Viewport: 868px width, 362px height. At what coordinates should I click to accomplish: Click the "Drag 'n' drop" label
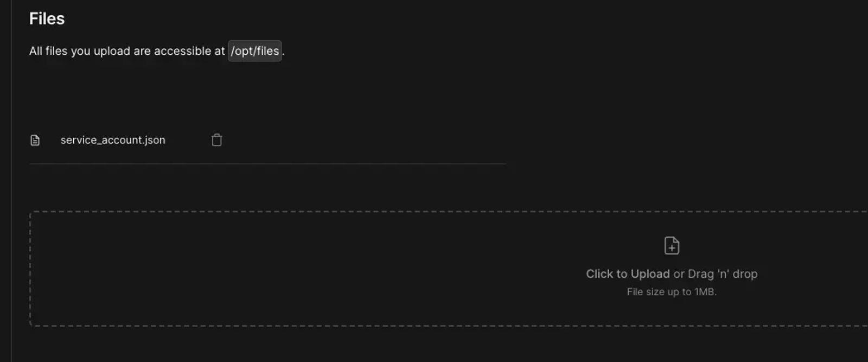tap(723, 274)
